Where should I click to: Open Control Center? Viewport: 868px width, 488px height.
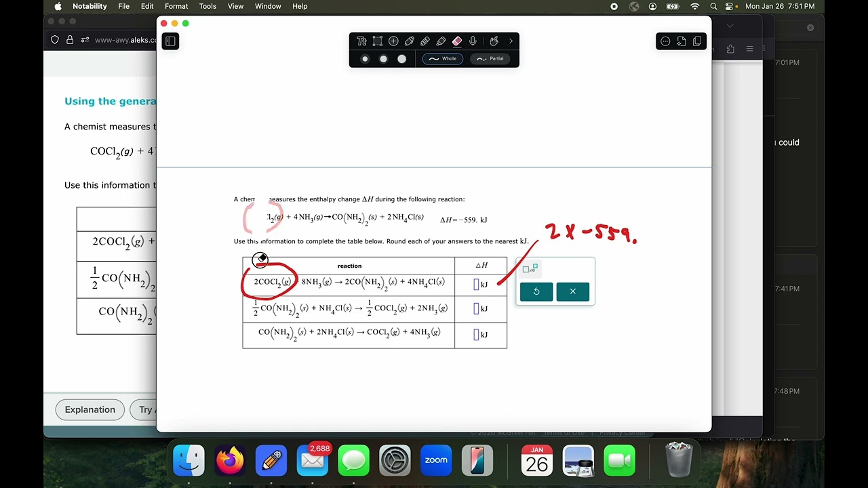click(x=730, y=6)
